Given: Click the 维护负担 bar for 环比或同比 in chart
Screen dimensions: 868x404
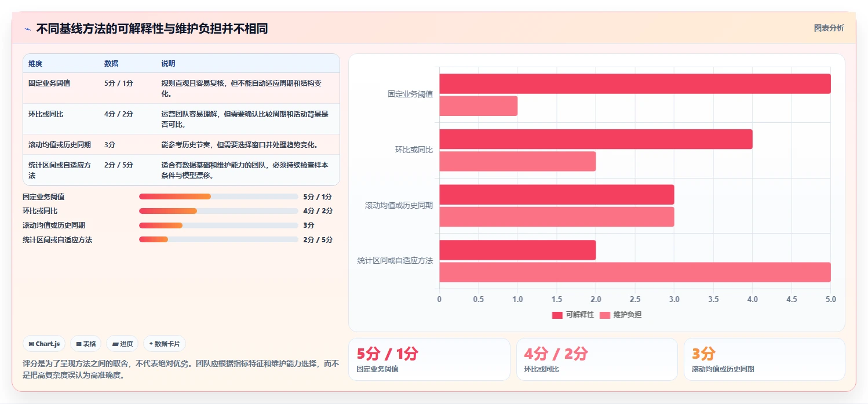Looking at the screenshot, I should (517, 161).
